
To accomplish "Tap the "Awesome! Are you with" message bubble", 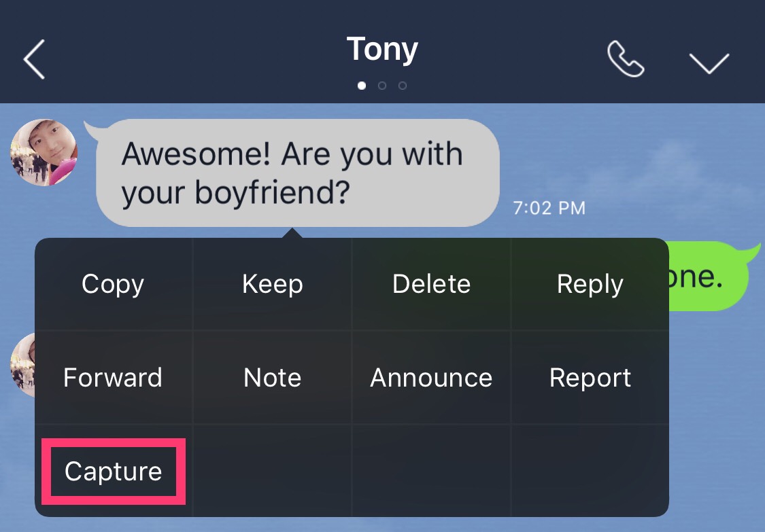I will (297, 173).
